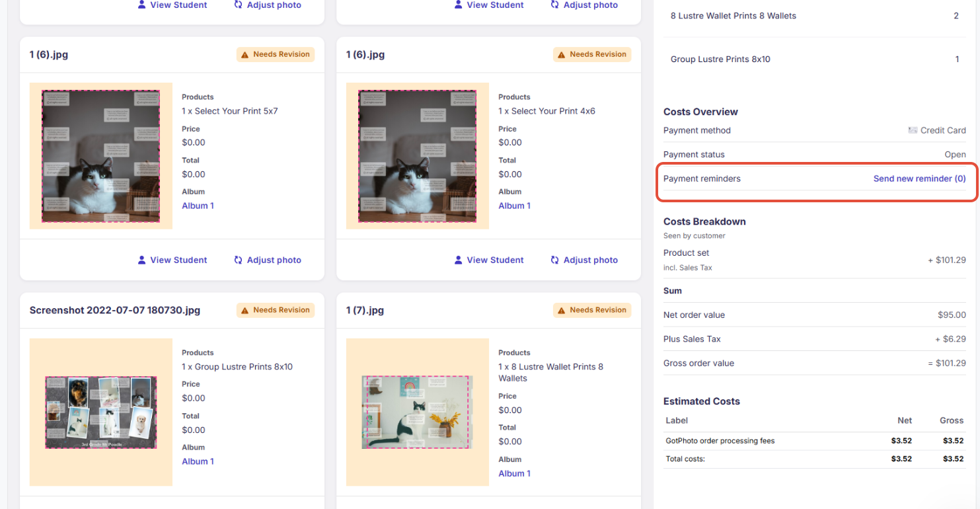Image resolution: width=980 pixels, height=509 pixels.
Task: Click person icon in the top-left cut-off card
Action: [141, 5]
